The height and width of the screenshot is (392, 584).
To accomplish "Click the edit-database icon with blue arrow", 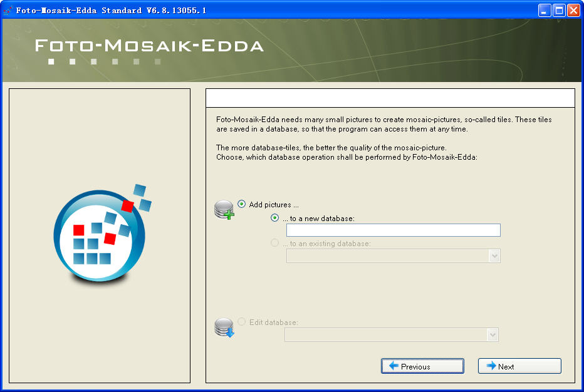I will tap(224, 328).
